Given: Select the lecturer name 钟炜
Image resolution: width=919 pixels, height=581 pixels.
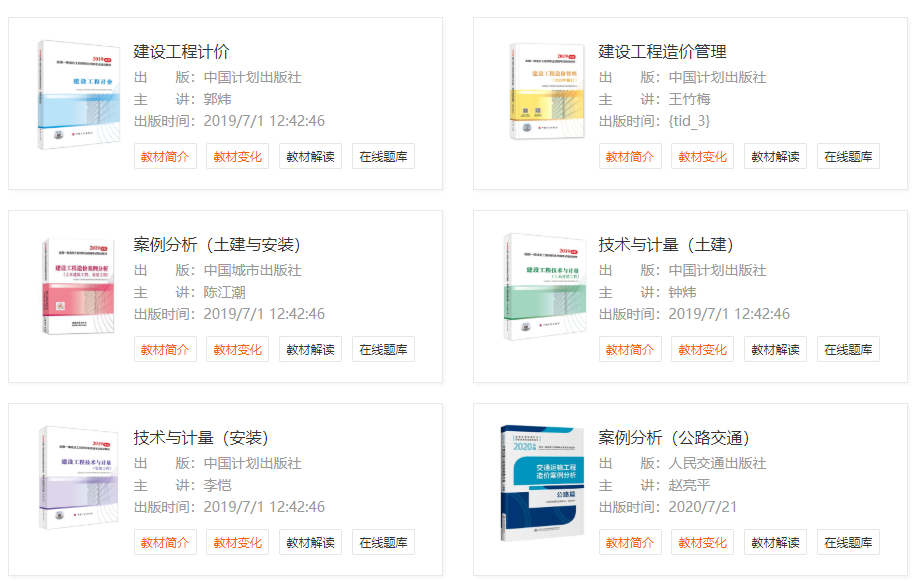Looking at the screenshot, I should pos(683,292).
